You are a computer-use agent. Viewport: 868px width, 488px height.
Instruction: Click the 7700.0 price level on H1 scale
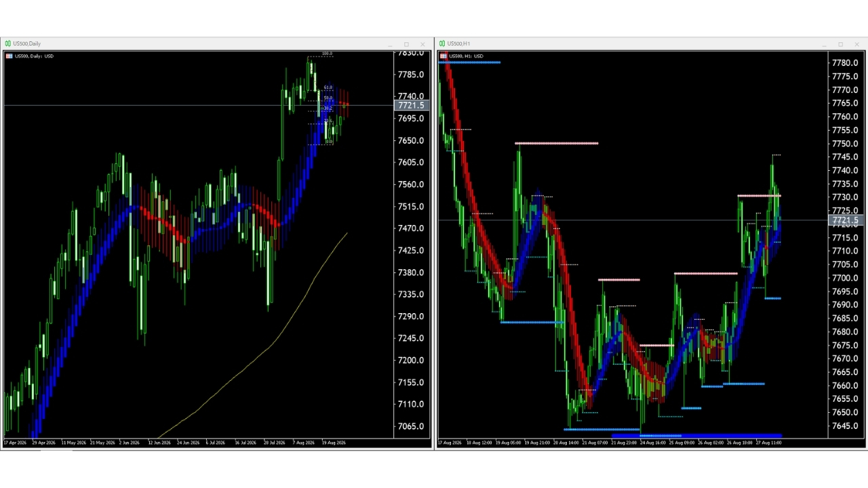pyautogui.click(x=845, y=278)
